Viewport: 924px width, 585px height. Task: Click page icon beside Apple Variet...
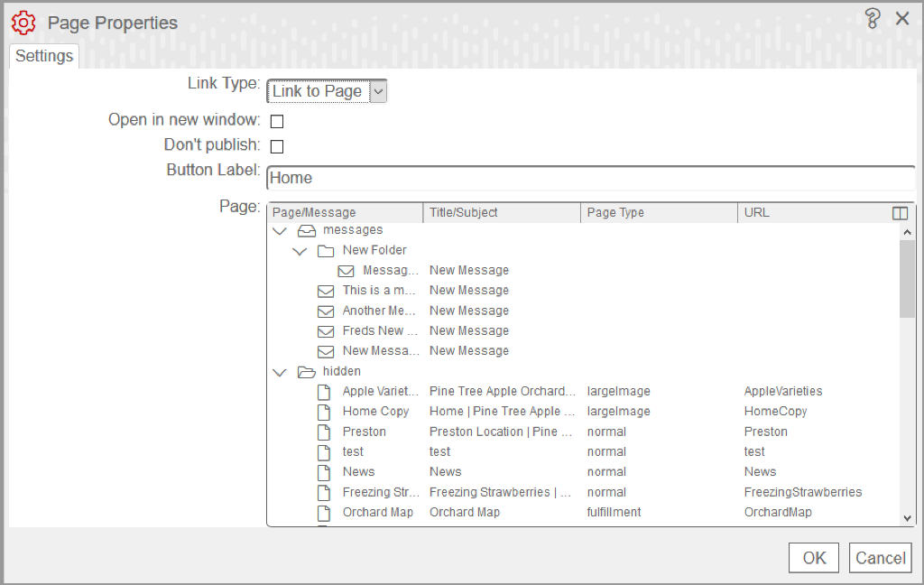coord(324,392)
